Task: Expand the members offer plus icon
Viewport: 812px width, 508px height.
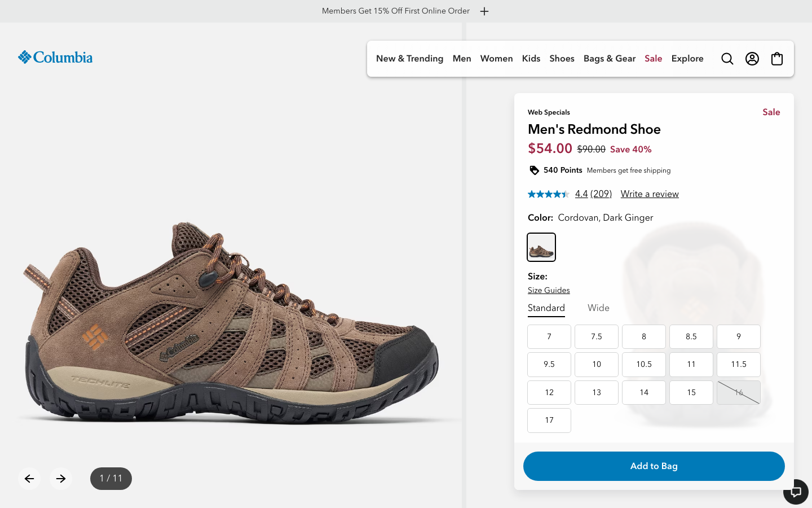Action: [x=484, y=11]
